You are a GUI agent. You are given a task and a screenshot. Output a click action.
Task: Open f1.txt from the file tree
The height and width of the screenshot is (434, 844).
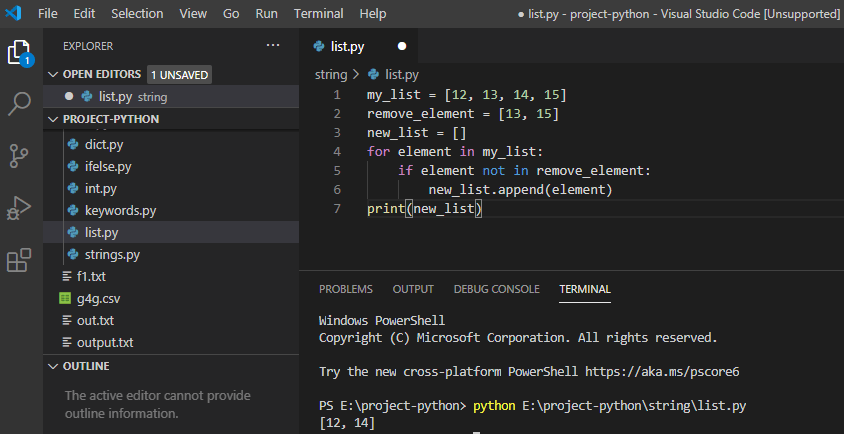92,277
